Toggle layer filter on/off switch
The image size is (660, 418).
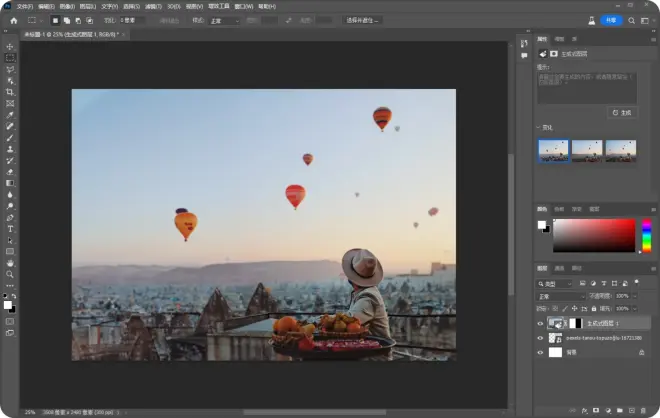636,282
